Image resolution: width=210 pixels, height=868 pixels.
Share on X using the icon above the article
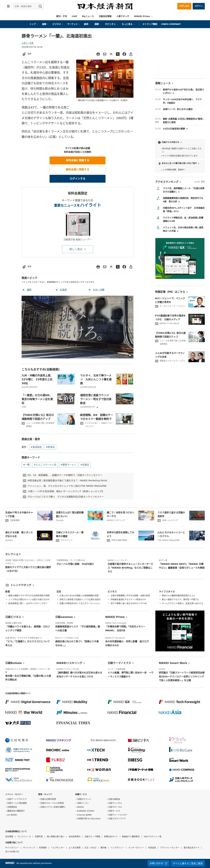point(118,54)
